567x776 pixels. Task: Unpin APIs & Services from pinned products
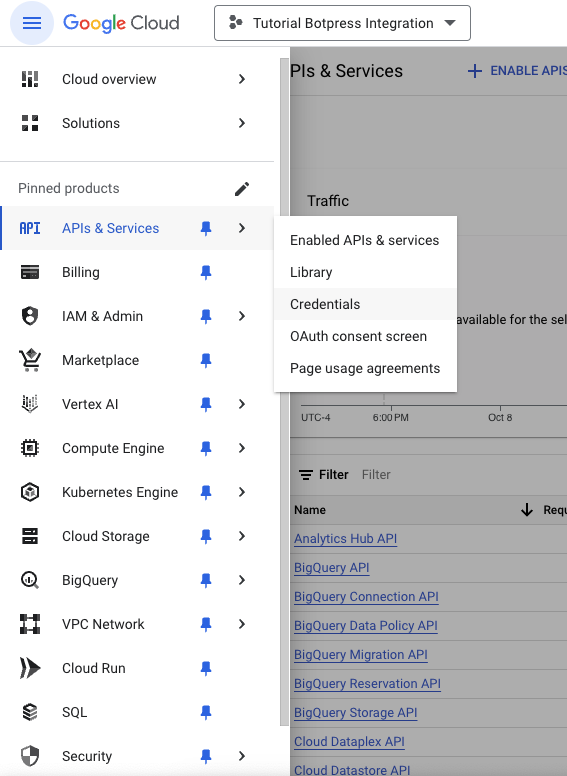pyautogui.click(x=206, y=228)
